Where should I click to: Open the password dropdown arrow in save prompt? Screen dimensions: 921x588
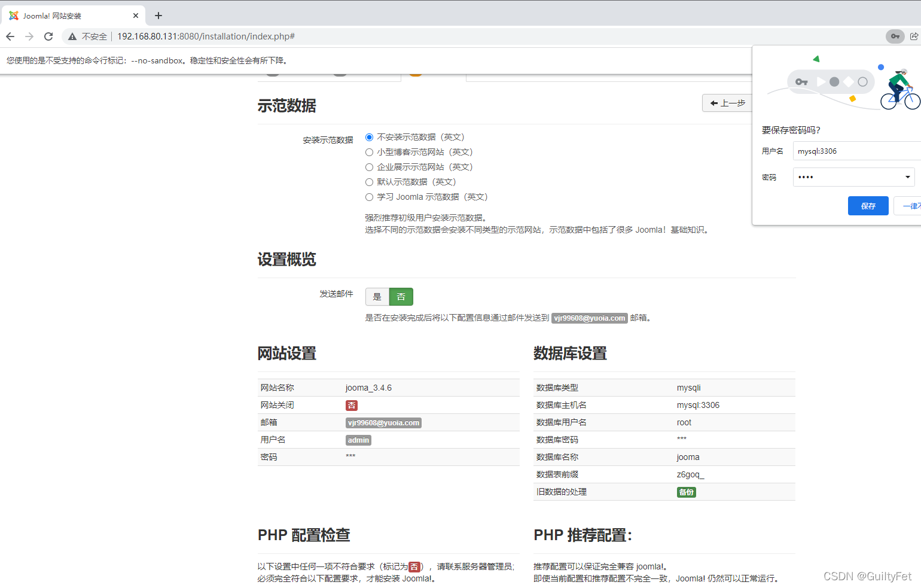pos(908,177)
